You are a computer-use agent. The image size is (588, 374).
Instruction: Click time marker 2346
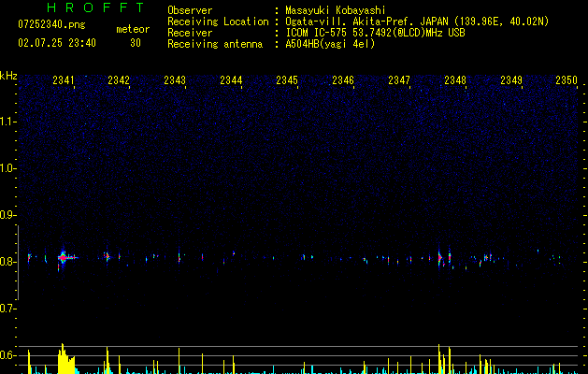pyautogui.click(x=343, y=80)
